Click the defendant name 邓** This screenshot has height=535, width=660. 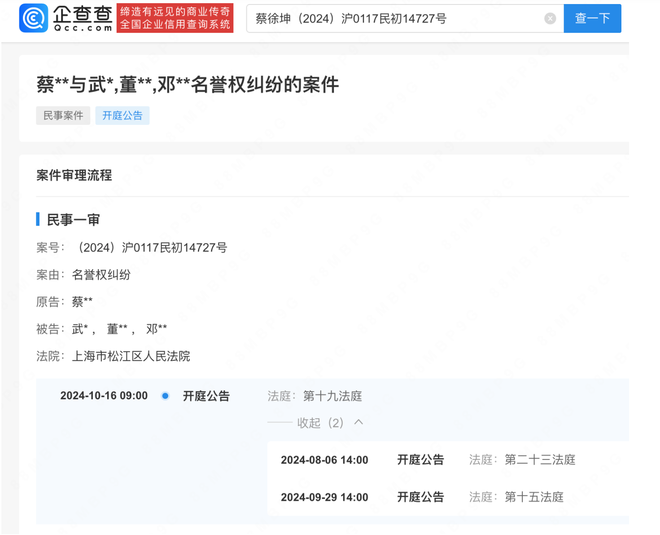[x=156, y=329]
